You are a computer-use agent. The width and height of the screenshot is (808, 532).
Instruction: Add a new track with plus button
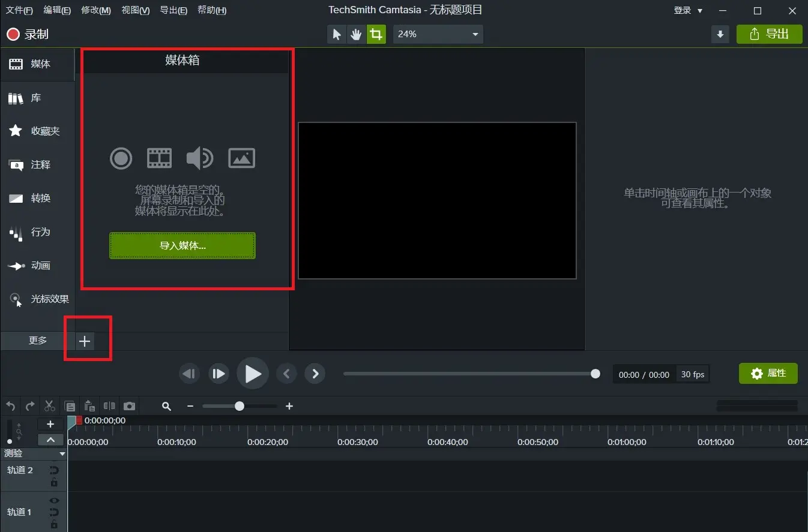coord(50,424)
